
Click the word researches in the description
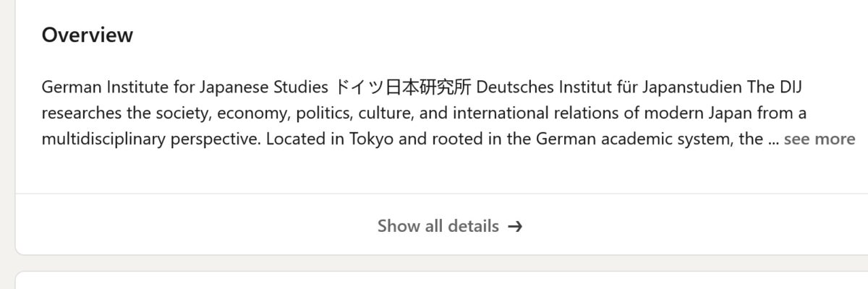76,113
